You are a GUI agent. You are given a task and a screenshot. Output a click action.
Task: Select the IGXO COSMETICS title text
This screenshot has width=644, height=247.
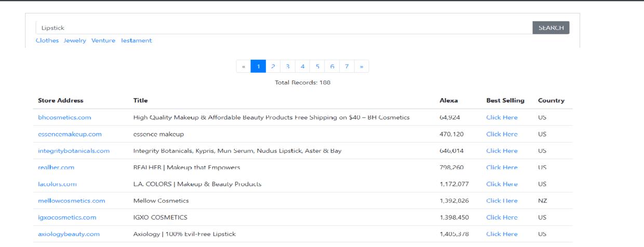coord(160,217)
